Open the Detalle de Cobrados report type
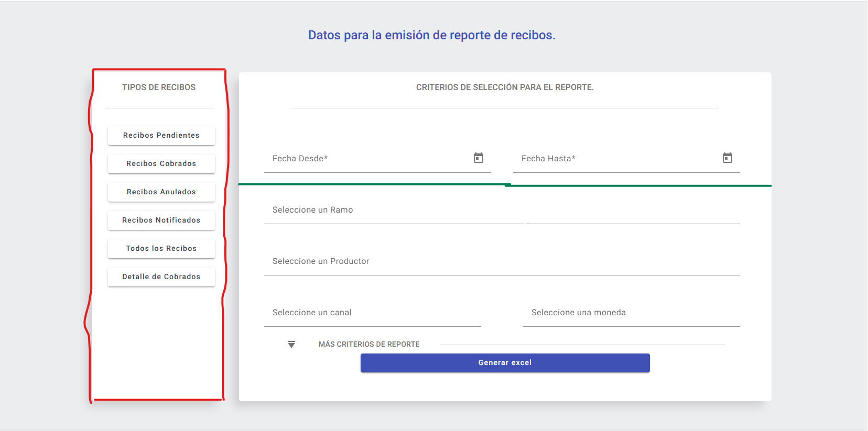Screen dimensions: 868x431 [x=161, y=277]
